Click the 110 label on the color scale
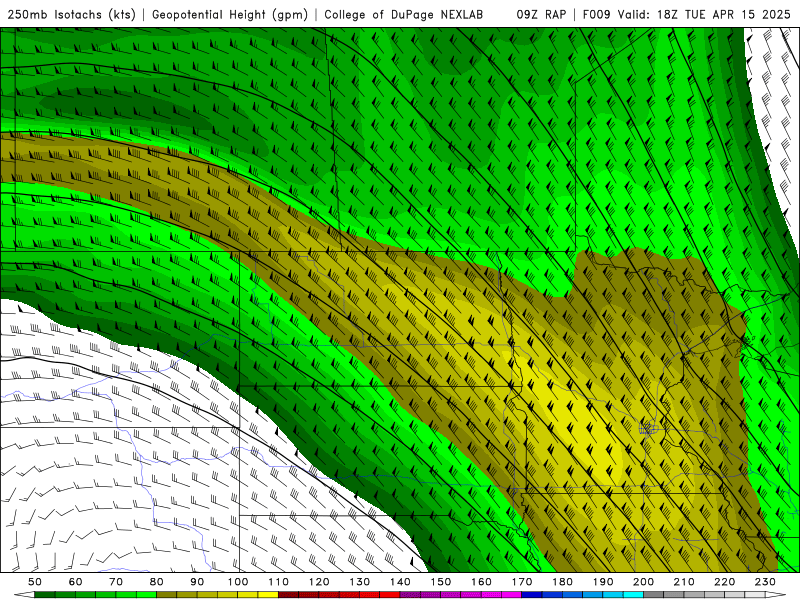800x600 pixels. pos(278,582)
